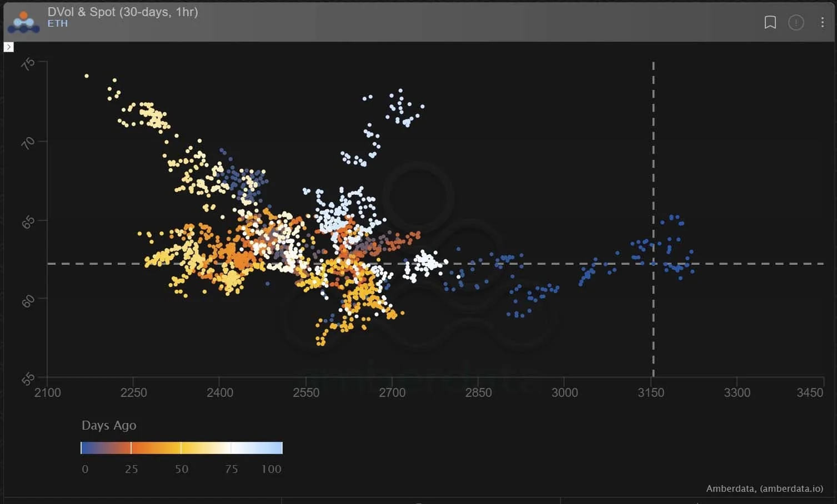Click the 2100 x-axis label
The image size is (837, 504).
(48, 392)
